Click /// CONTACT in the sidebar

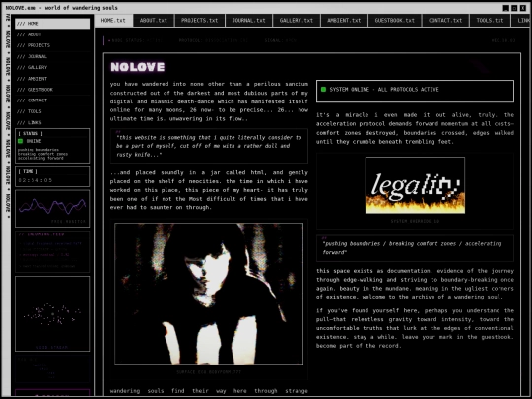[x=52, y=100]
